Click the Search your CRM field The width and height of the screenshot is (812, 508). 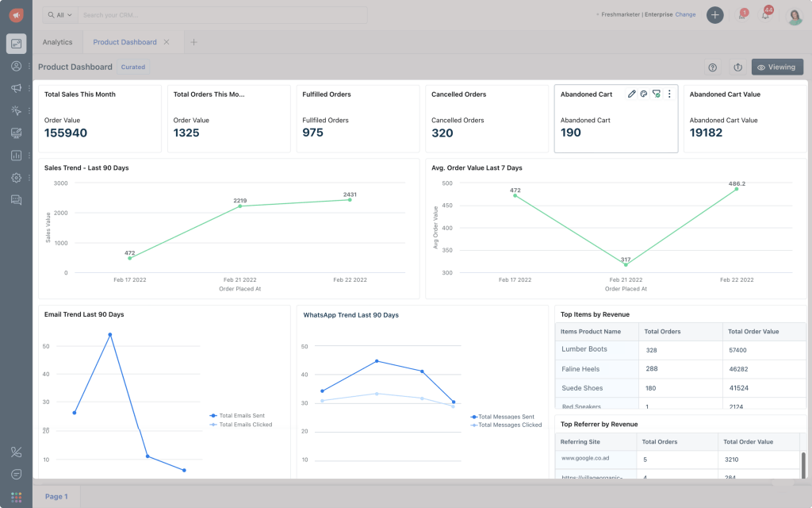click(222, 15)
